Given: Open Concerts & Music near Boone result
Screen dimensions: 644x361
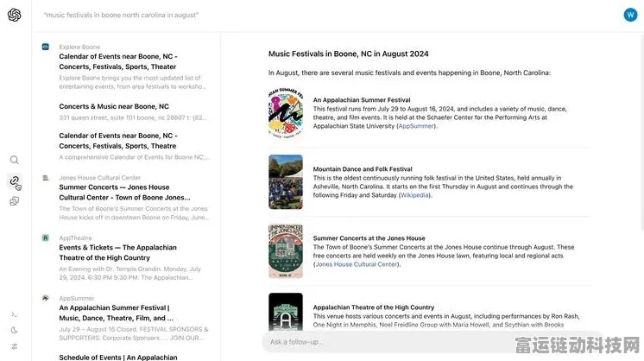Looking at the screenshot, I should pyautogui.click(x=114, y=106).
